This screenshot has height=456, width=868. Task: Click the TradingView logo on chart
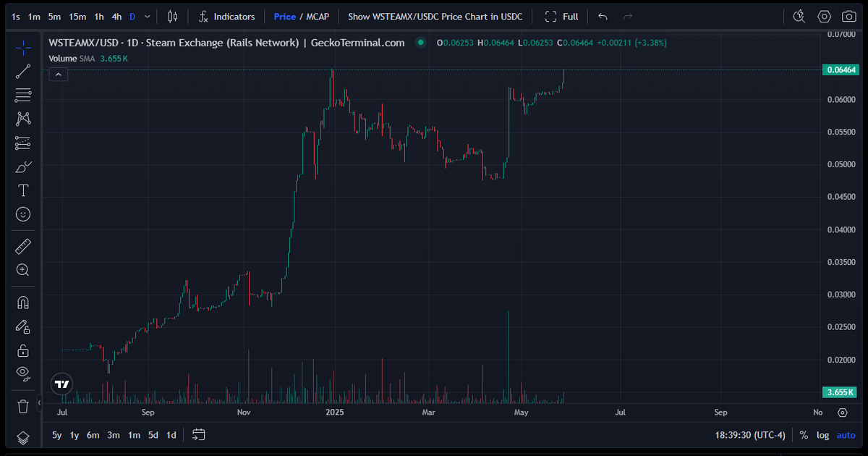[x=61, y=384]
